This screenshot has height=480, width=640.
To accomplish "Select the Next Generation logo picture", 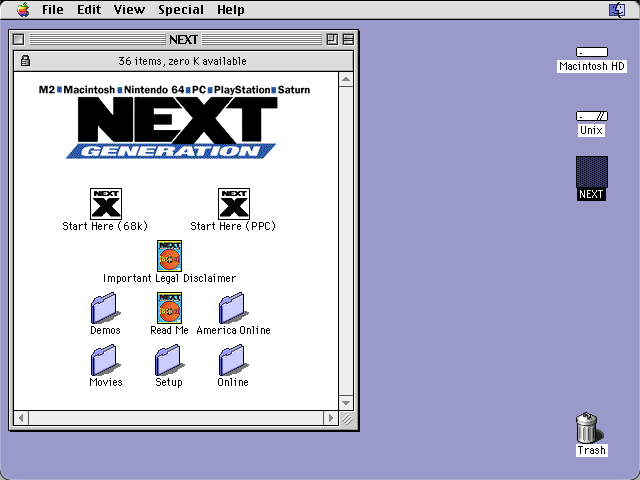I will [174, 121].
